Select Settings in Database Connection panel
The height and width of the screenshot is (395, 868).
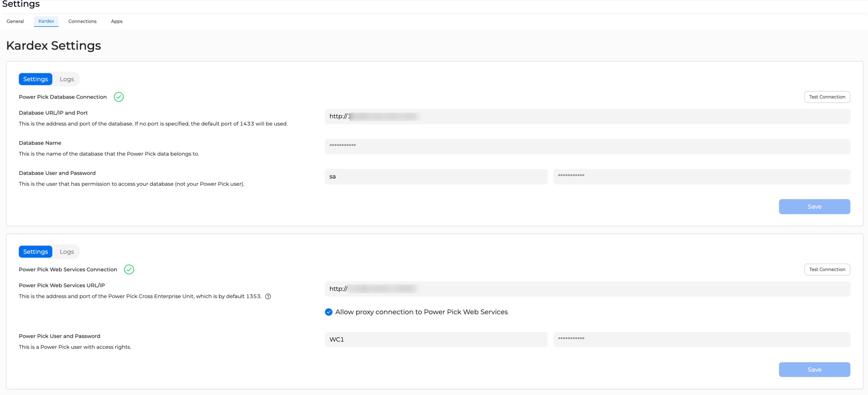(35, 79)
